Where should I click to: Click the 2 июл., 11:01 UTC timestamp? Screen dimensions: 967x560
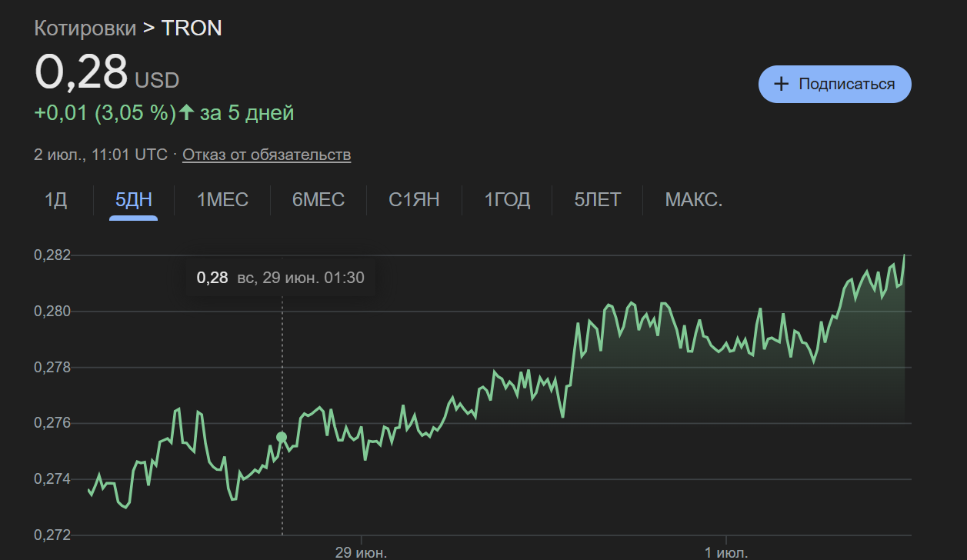coord(101,155)
